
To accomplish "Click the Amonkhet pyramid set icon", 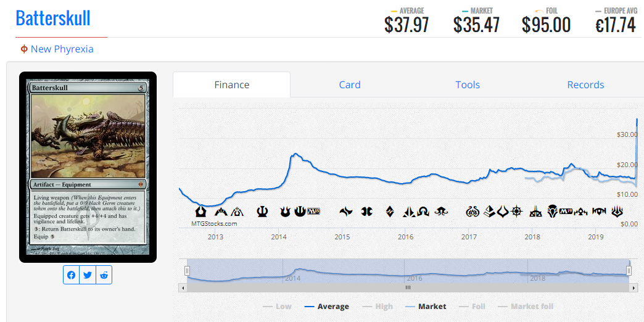I will click(489, 212).
